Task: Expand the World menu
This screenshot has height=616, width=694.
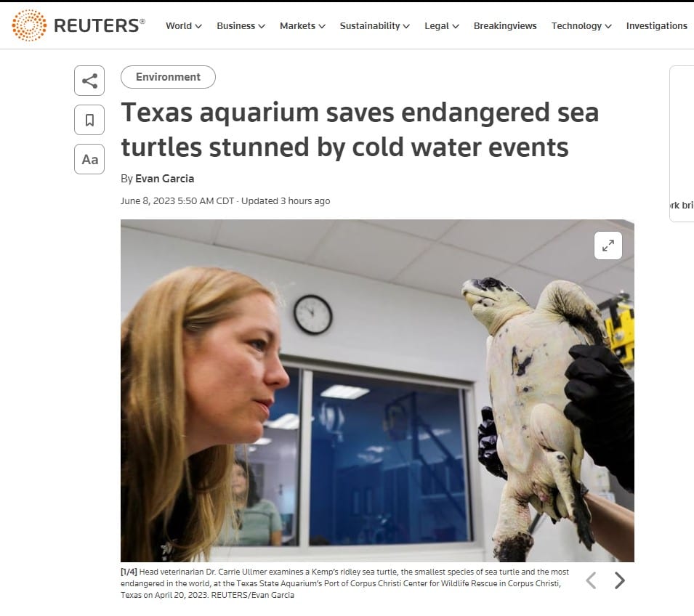Action: 184,25
